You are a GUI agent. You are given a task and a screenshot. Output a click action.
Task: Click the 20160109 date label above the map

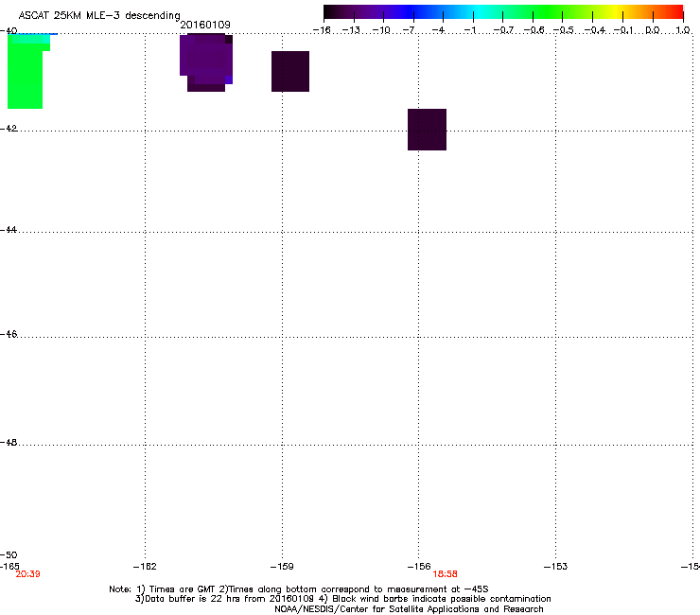click(x=205, y=25)
